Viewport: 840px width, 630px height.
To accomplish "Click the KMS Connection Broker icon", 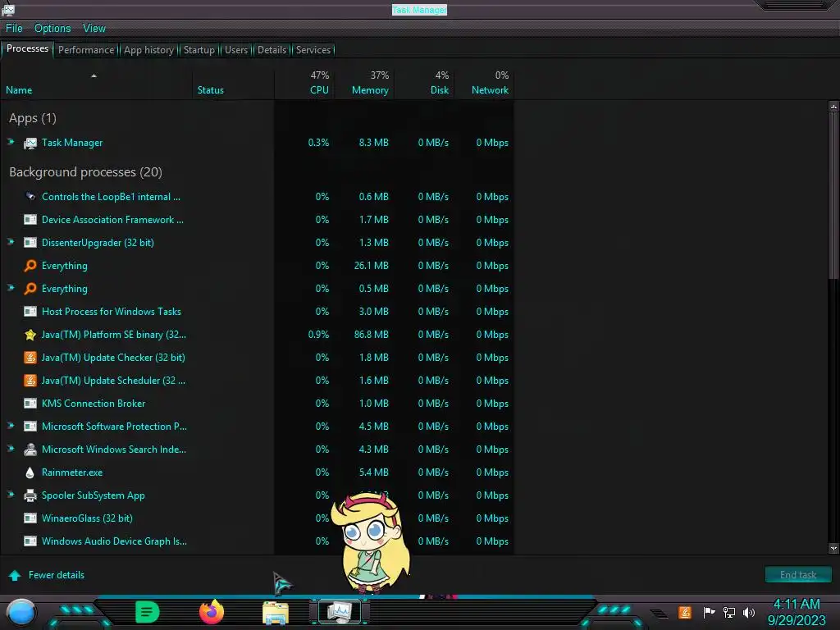I will 30,404.
